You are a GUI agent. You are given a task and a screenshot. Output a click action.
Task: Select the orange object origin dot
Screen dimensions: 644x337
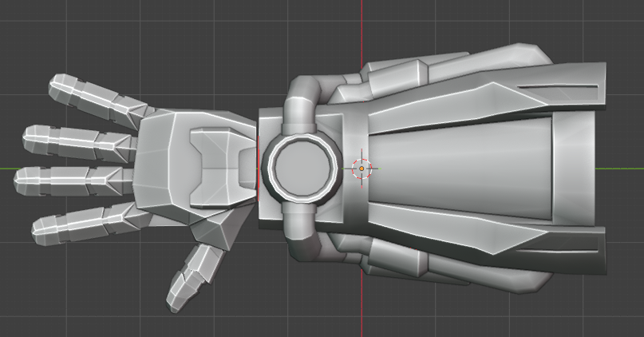pyautogui.click(x=362, y=168)
